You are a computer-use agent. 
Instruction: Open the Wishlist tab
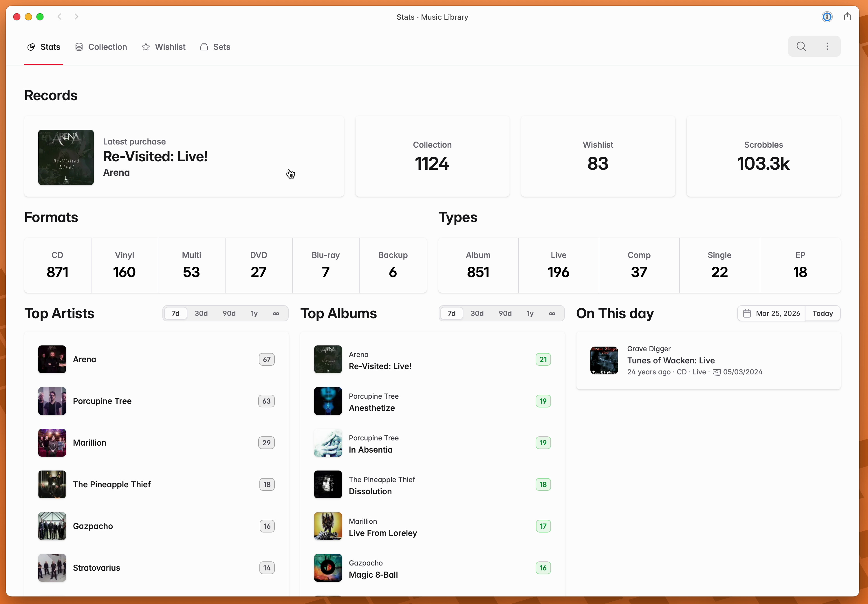(x=164, y=47)
